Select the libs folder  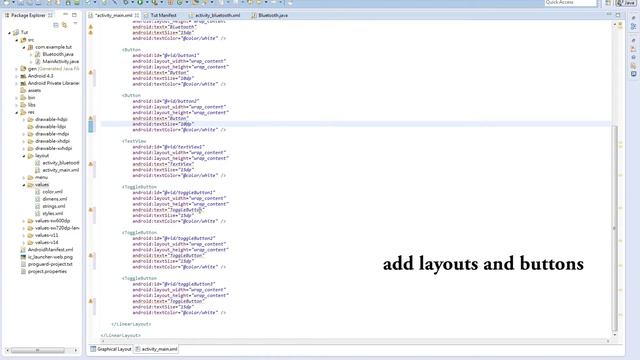pos(28,105)
